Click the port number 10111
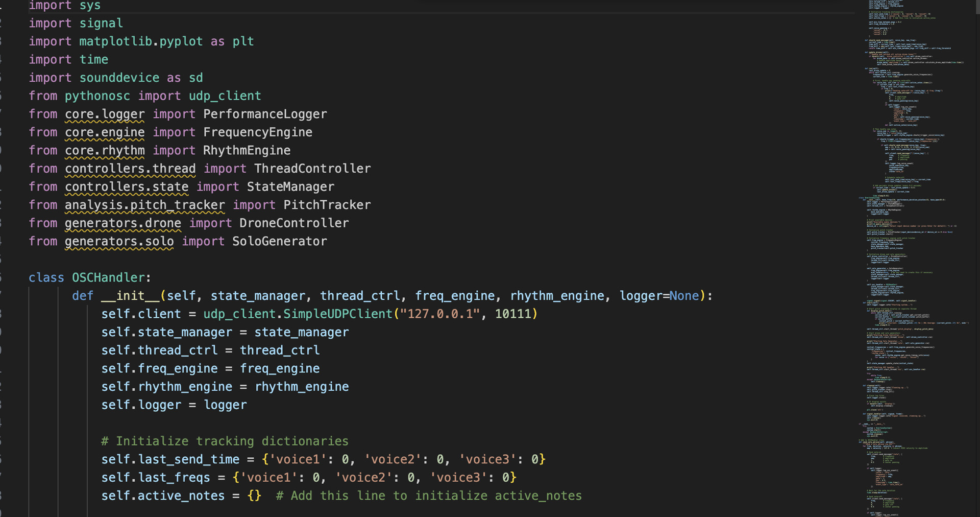This screenshot has width=980, height=517. (x=513, y=314)
